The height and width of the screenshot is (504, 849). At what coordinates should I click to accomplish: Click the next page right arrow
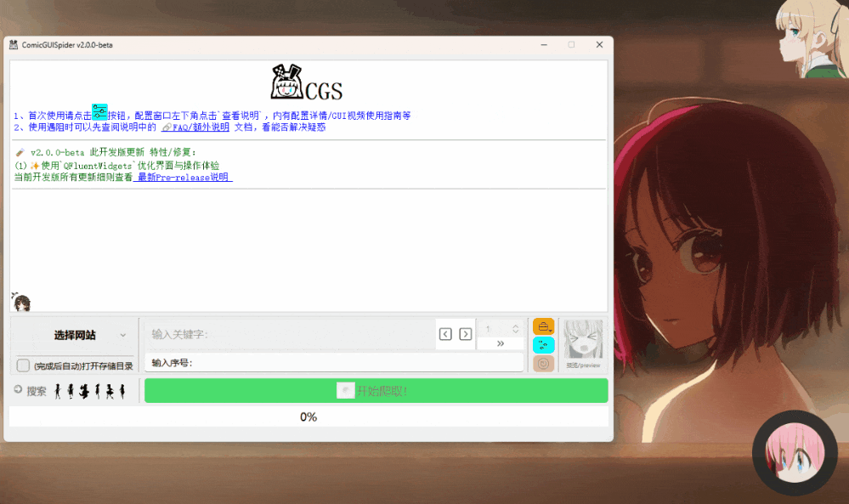coord(465,334)
